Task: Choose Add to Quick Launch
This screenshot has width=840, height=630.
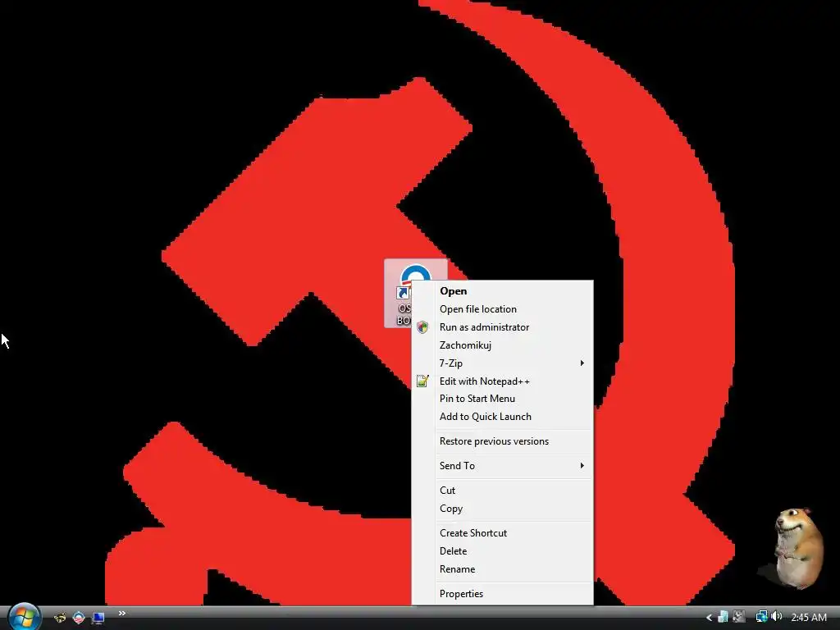Action: point(503,417)
